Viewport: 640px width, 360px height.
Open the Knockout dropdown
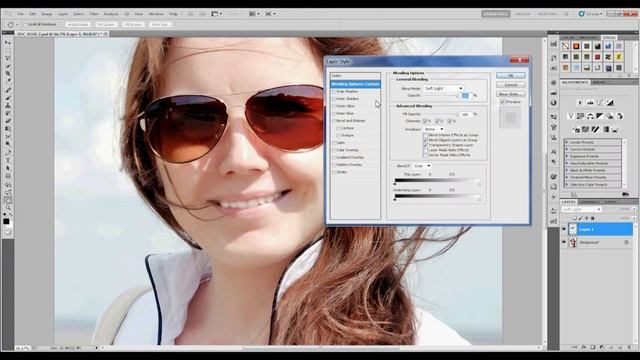click(434, 129)
